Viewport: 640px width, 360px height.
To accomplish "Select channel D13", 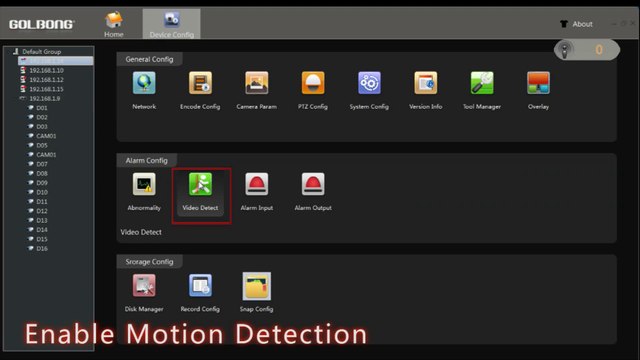I will (x=42, y=220).
